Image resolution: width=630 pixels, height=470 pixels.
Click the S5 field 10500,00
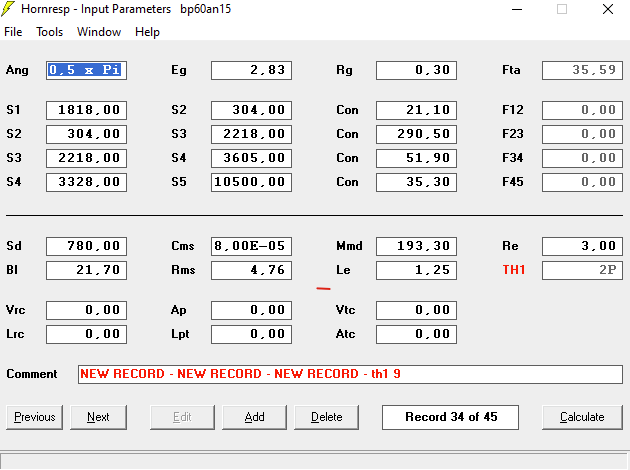252,182
